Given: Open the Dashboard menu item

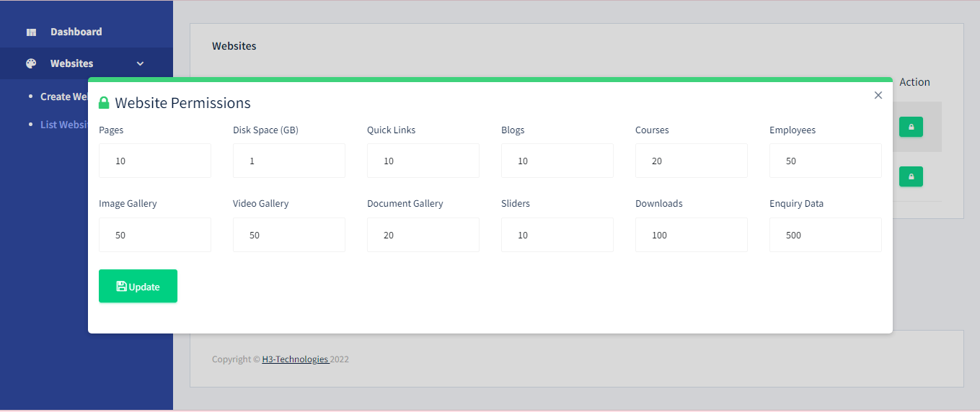Looking at the screenshot, I should [x=76, y=32].
